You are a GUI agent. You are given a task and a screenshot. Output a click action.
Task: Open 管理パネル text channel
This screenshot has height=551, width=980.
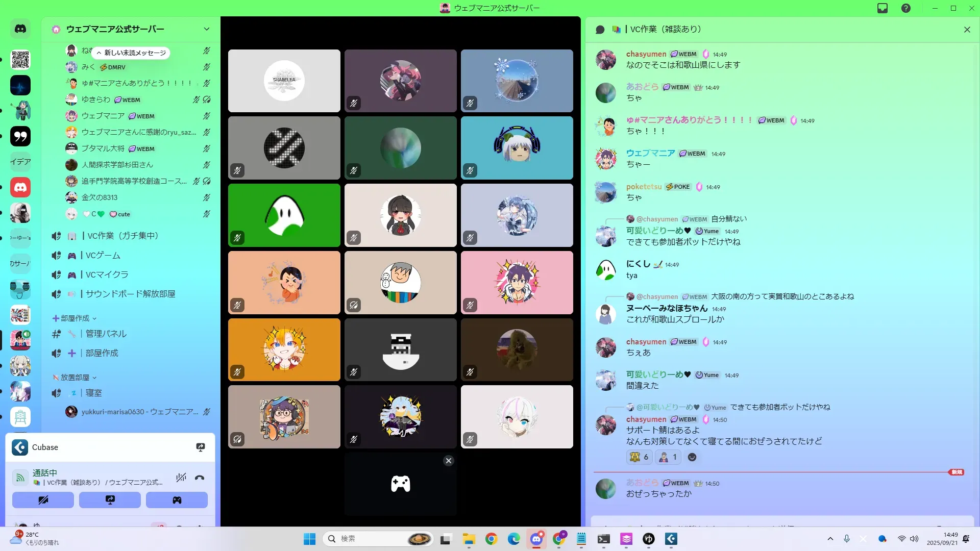(x=106, y=334)
